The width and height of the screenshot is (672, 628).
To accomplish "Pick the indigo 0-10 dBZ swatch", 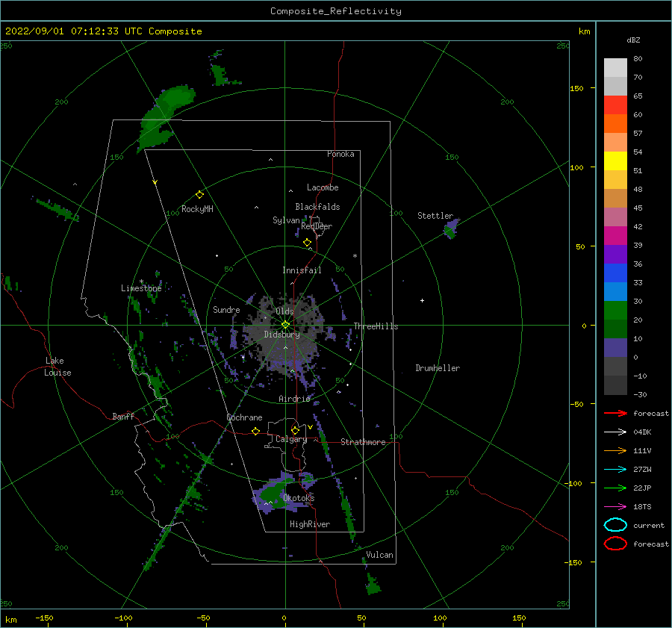I will 615,348.
